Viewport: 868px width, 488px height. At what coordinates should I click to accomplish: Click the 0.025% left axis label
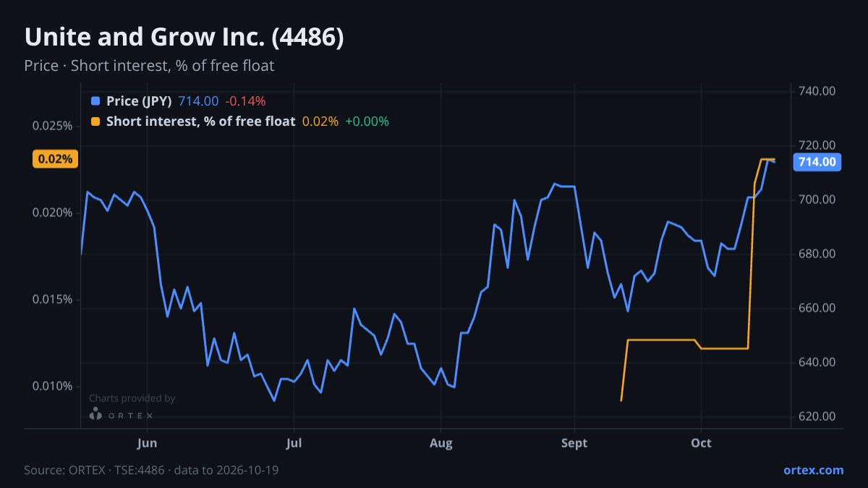52,126
